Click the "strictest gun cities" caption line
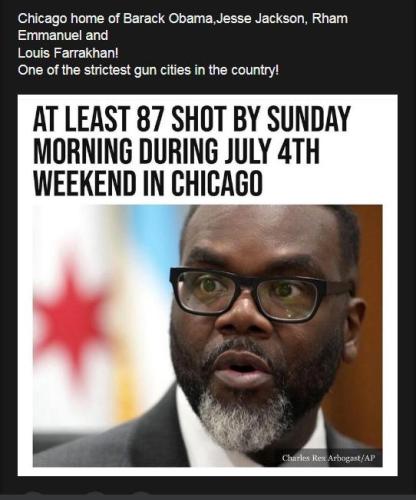 click(148, 70)
